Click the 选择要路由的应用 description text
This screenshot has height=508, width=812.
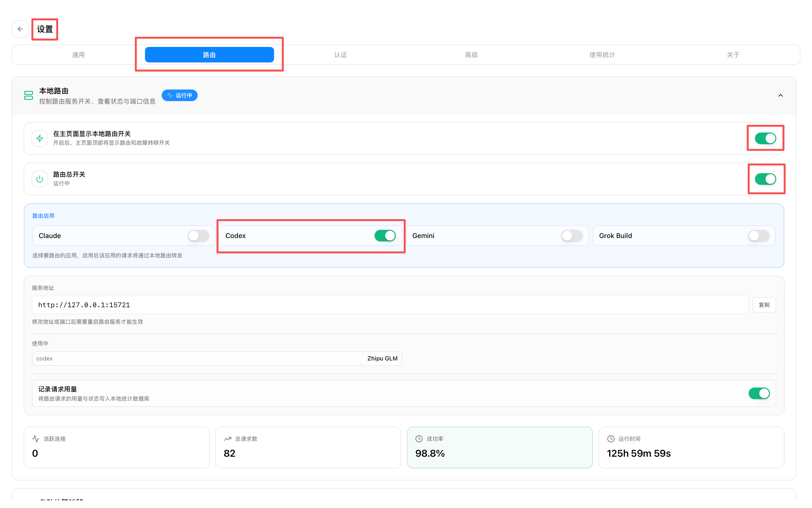107,256
